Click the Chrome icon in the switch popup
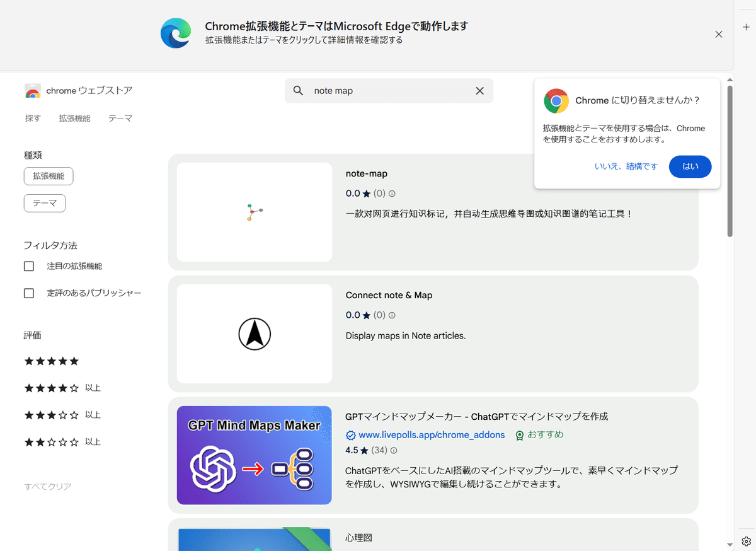 [x=556, y=100]
